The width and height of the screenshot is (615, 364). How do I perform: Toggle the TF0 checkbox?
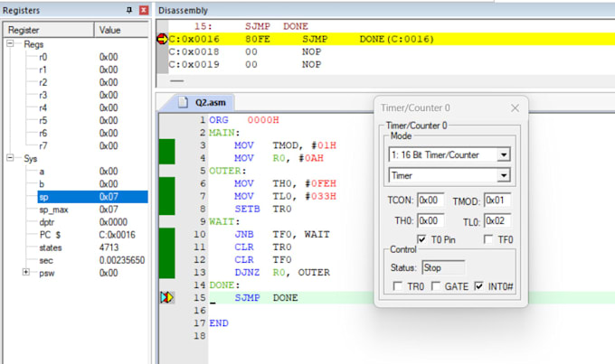pyautogui.click(x=488, y=239)
